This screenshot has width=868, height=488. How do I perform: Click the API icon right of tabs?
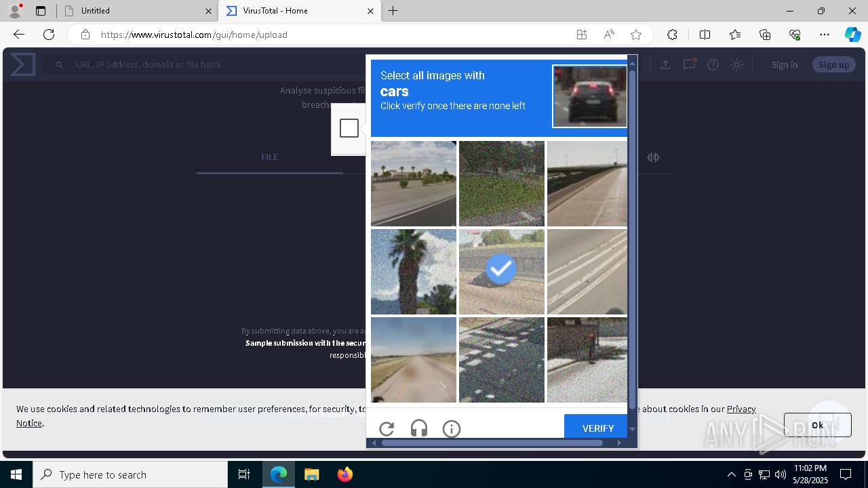point(653,157)
